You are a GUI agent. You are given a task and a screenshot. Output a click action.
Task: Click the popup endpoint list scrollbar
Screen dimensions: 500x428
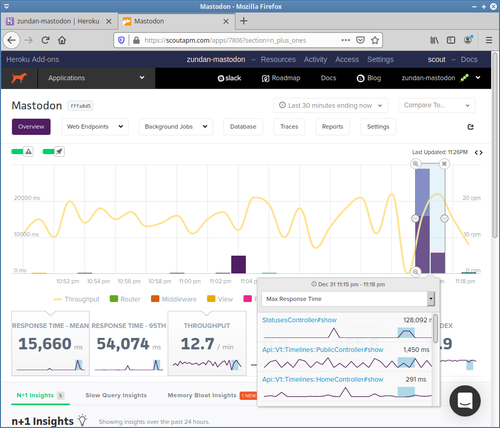[435, 328]
